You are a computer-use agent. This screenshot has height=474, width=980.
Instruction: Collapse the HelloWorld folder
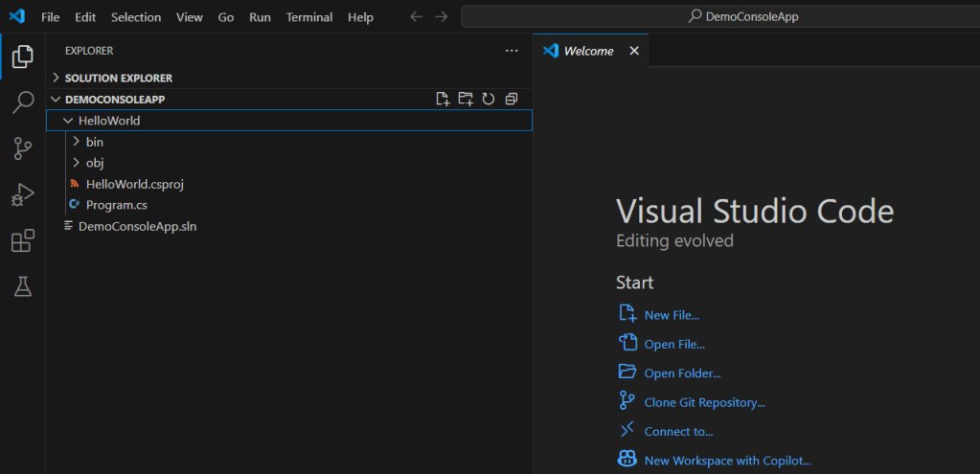109,121
